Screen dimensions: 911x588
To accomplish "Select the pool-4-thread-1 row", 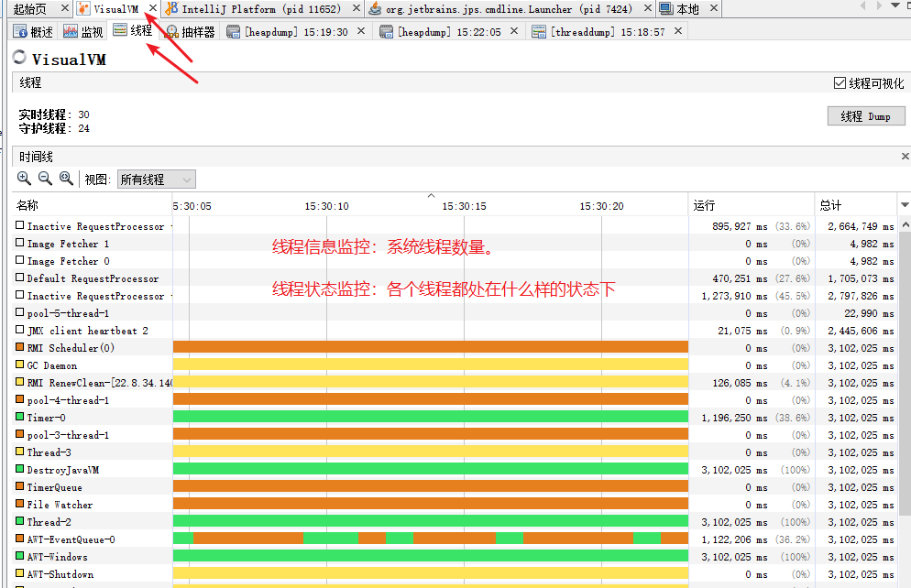I will pyautogui.click(x=453, y=399).
